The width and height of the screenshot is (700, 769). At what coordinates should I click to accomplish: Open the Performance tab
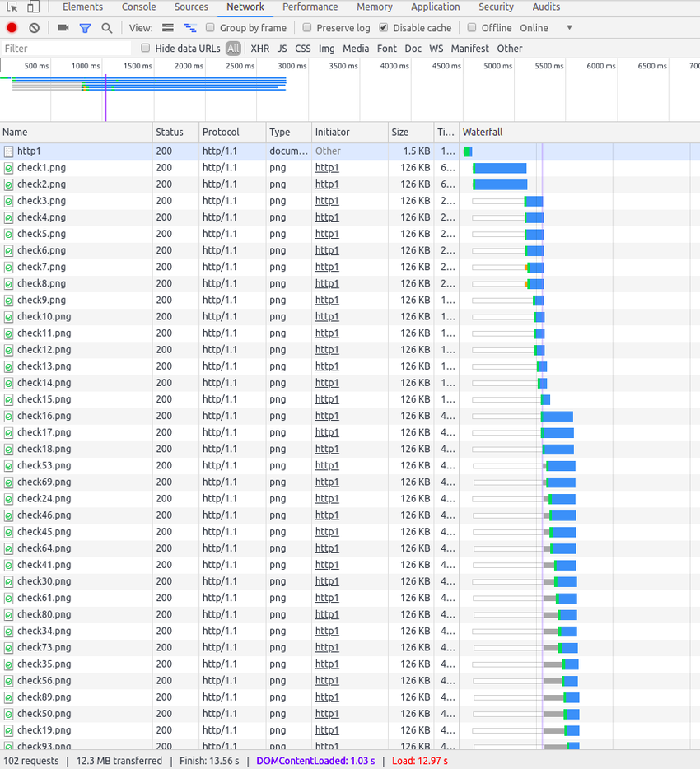310,7
